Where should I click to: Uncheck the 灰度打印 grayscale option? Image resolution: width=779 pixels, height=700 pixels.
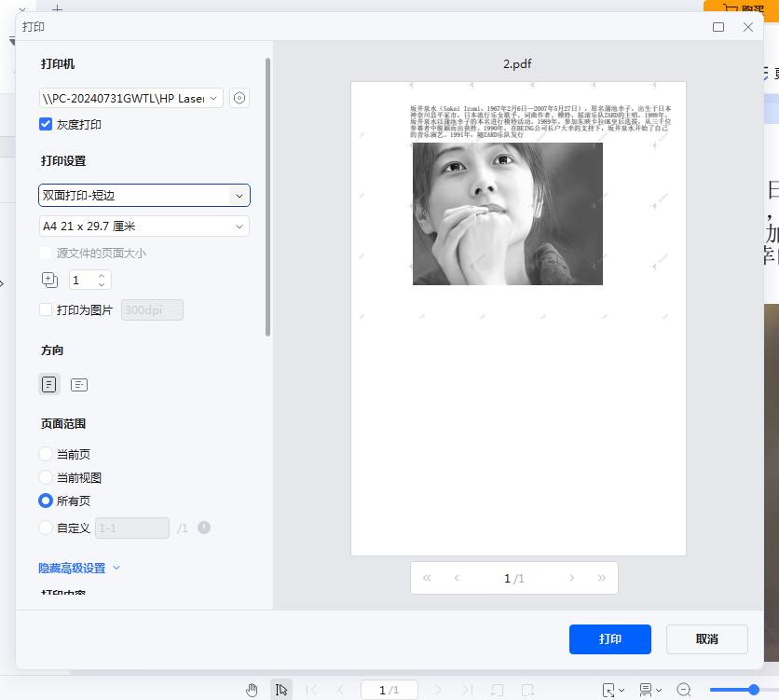46,124
